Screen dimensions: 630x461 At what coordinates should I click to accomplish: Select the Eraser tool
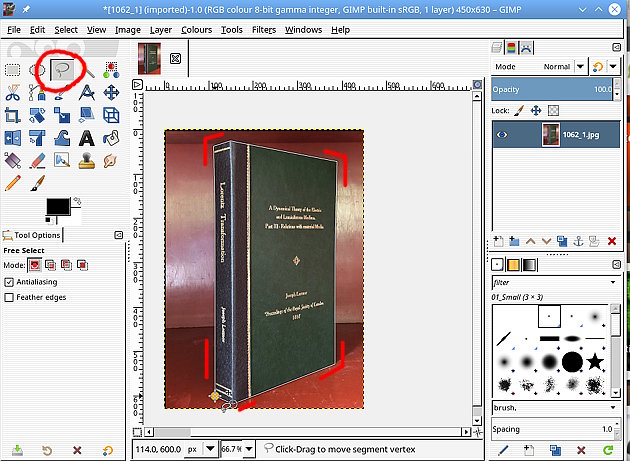[x=37, y=161]
